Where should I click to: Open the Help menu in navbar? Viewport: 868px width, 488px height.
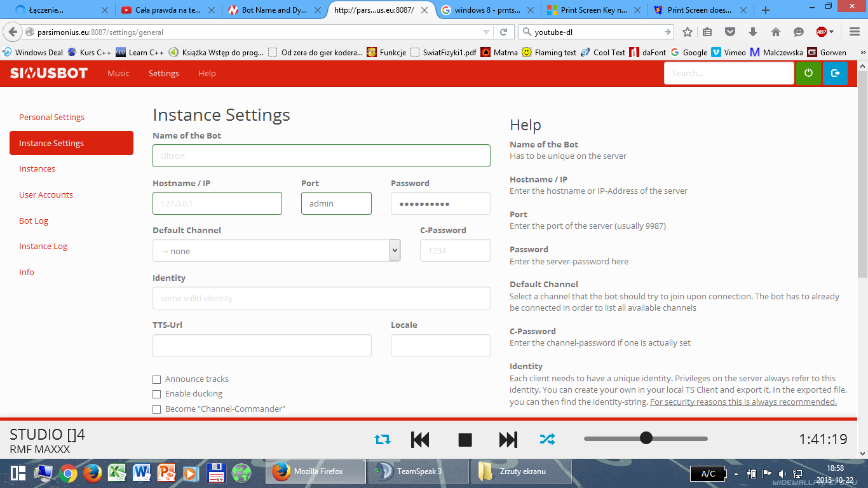pyautogui.click(x=207, y=73)
